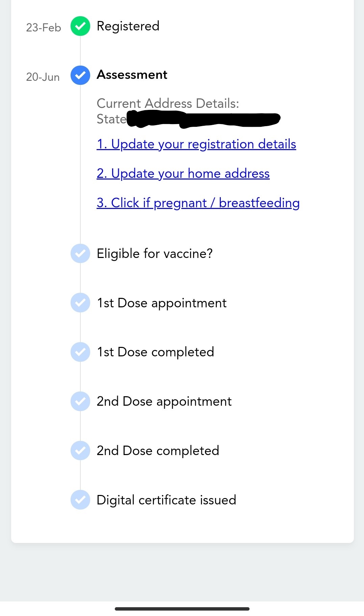364x616 pixels.
Task: Tap the 2nd Dose completed status icon
Action: (80, 451)
